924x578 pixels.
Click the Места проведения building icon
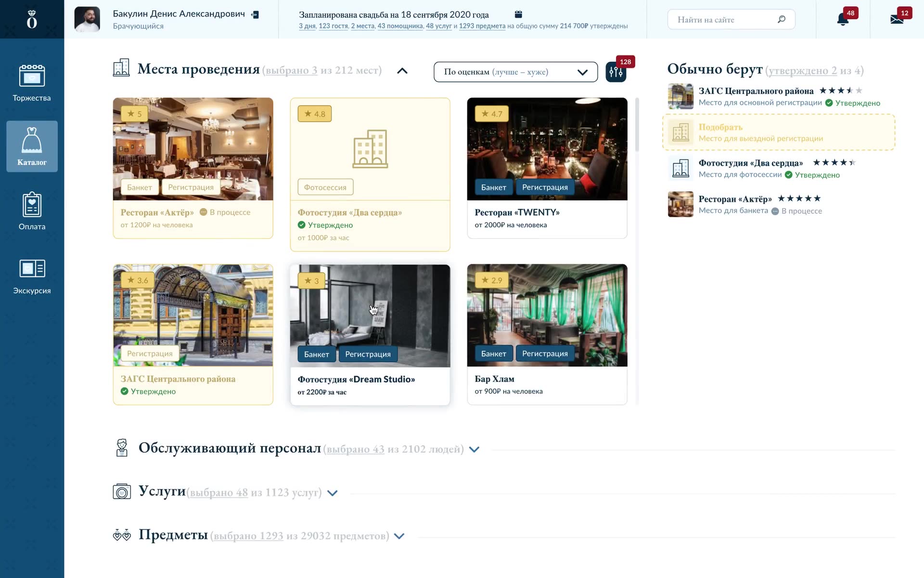(121, 68)
